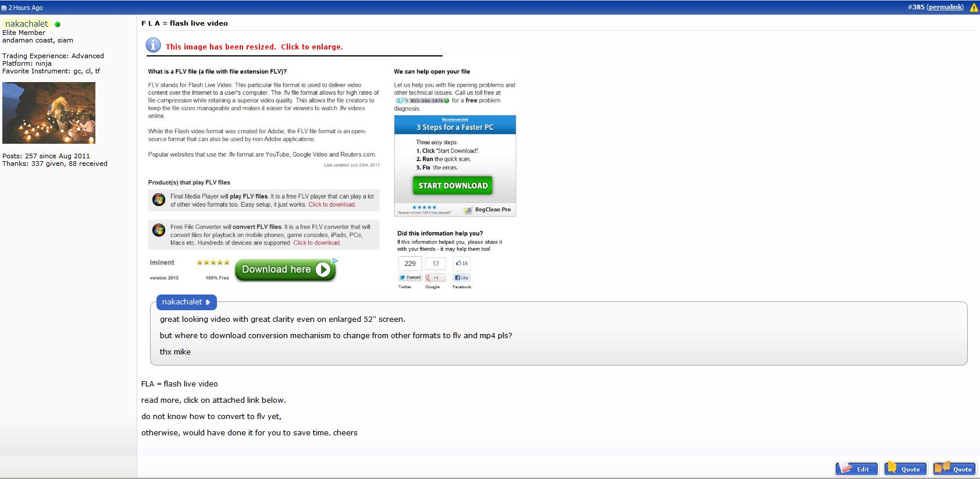Click the "3 Steps for a Faster PC" banner
The image size is (980, 479).
click(455, 125)
